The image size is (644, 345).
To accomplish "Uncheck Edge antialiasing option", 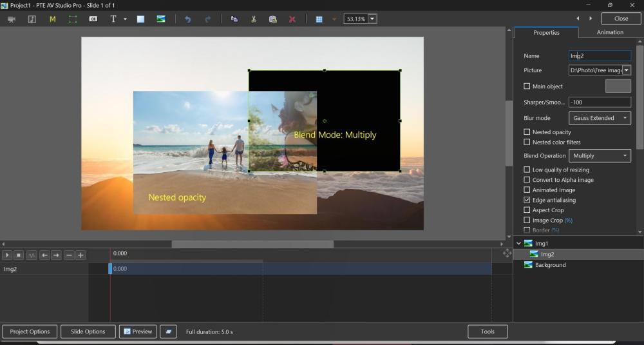I will point(527,200).
